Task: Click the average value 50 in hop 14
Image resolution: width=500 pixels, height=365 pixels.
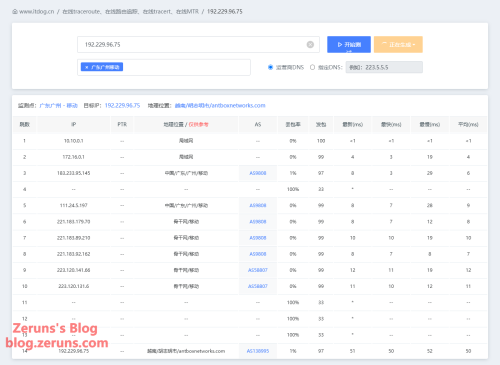Action: [x=468, y=351]
